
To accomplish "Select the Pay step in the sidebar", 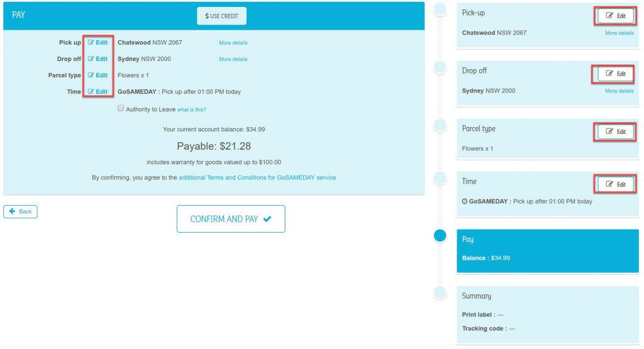I will point(548,251).
